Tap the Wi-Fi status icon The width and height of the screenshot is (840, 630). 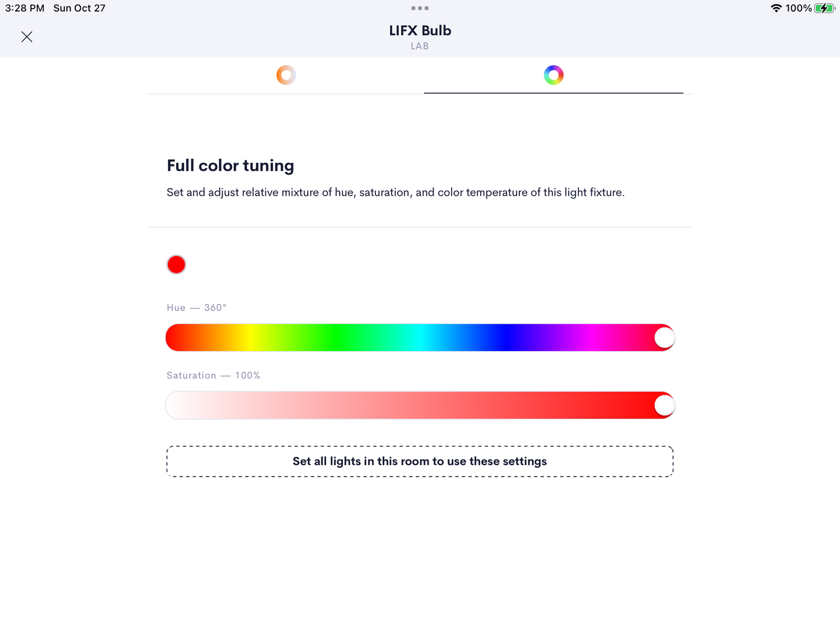(776, 8)
